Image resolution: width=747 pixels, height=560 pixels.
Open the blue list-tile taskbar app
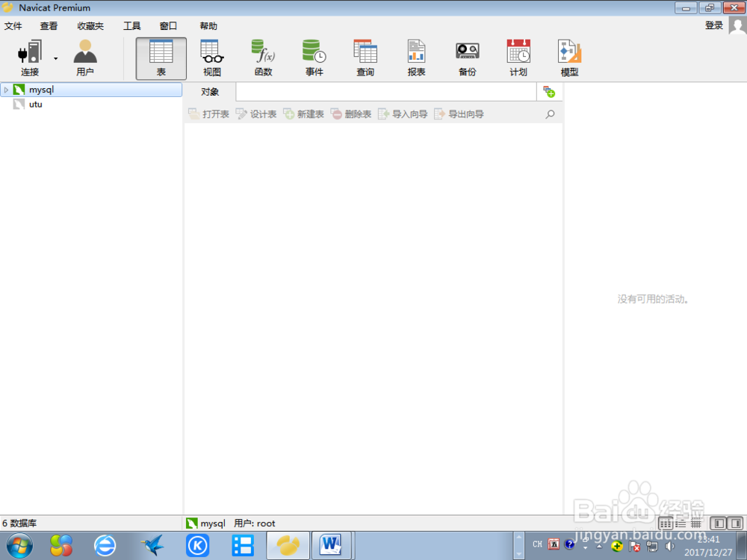243,546
